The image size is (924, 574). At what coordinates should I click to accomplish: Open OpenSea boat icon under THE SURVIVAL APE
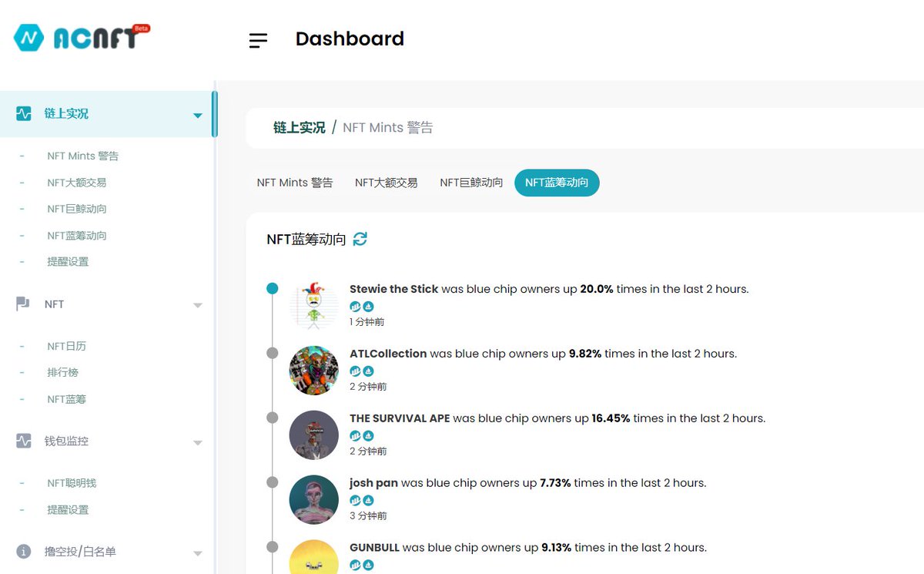(368, 436)
